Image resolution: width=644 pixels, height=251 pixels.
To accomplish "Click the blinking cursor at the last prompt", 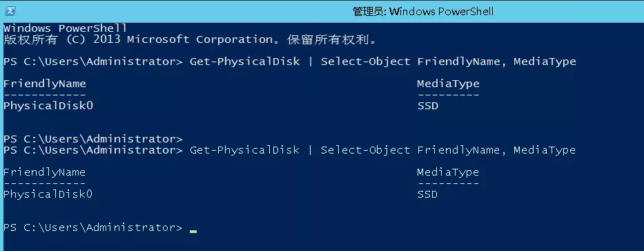I will click(x=193, y=232).
